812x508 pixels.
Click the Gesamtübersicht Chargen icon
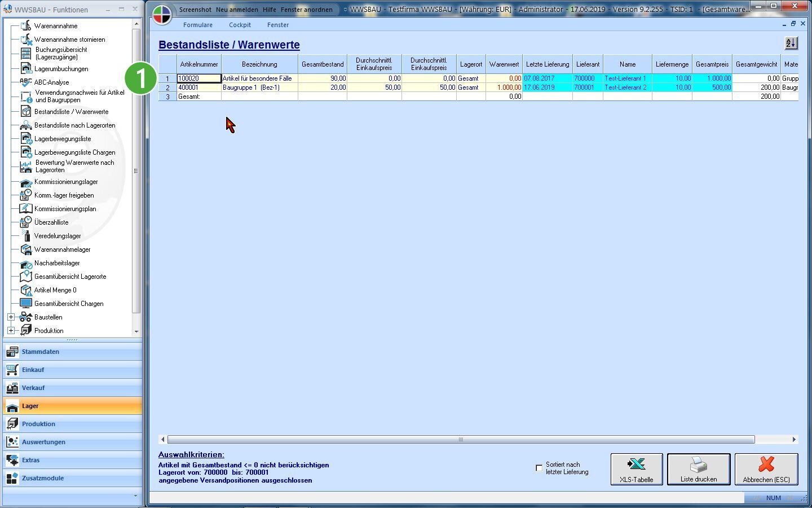click(26, 304)
